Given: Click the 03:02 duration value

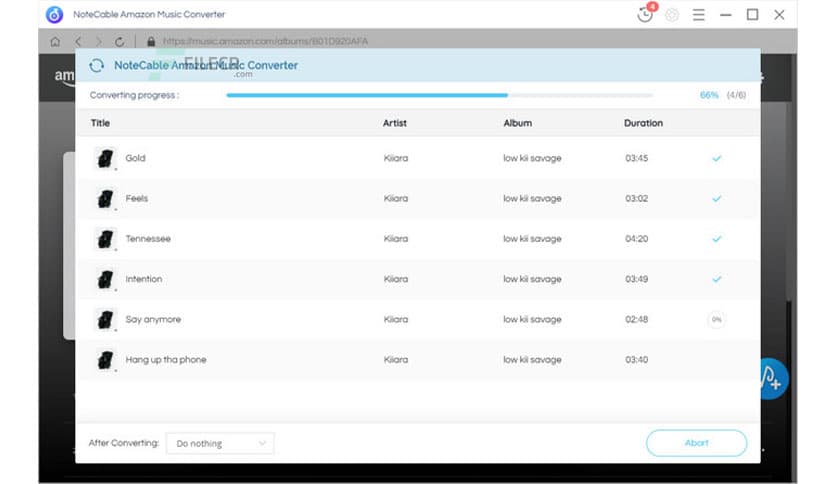Looking at the screenshot, I should click(x=637, y=198).
